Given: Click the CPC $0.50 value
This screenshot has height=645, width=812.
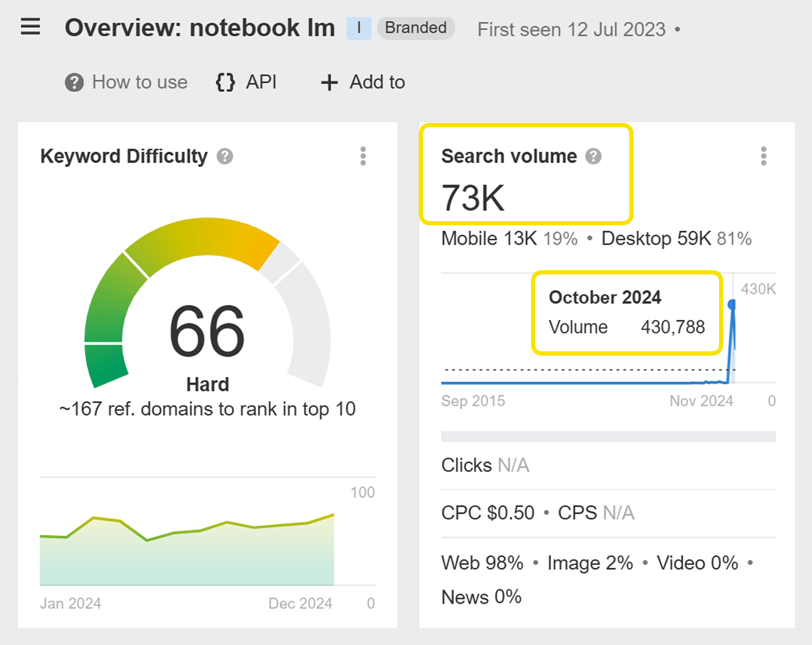Looking at the screenshot, I should (x=487, y=513).
